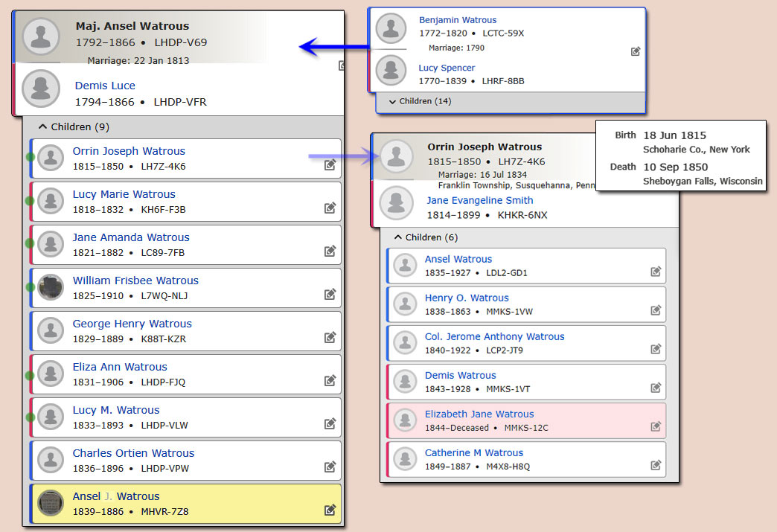
Task: Click William Frisbee Watrous portrait photo
Action: point(51,287)
